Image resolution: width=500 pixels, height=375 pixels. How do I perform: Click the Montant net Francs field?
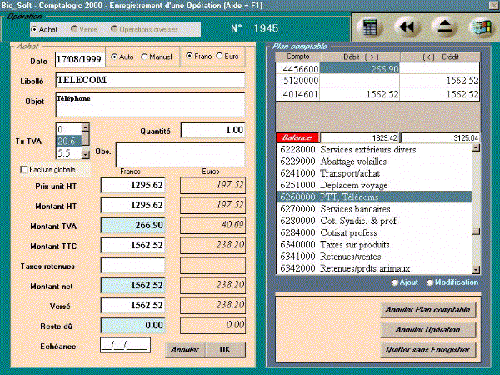[x=133, y=285]
